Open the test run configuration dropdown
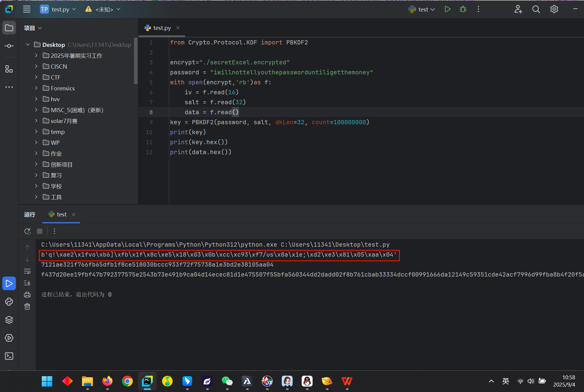This screenshot has width=584, height=392. pyautogui.click(x=422, y=9)
